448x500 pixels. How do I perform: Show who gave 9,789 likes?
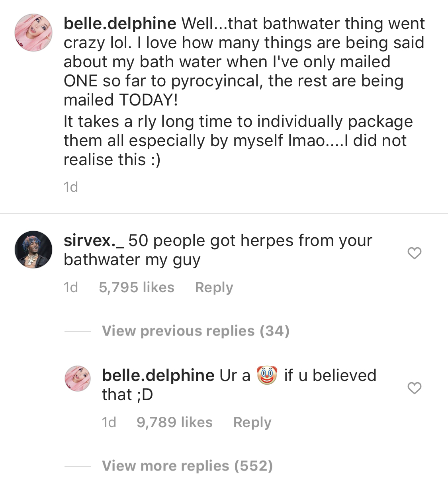(x=174, y=422)
